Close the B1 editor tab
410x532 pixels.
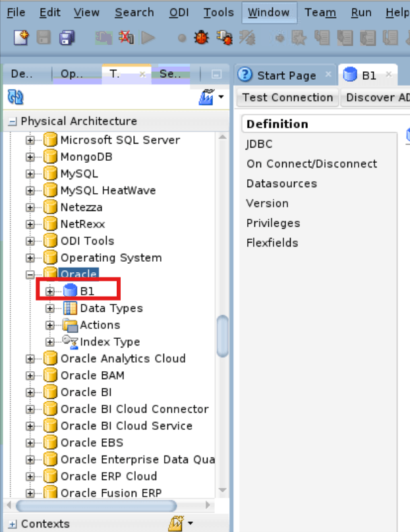389,74
